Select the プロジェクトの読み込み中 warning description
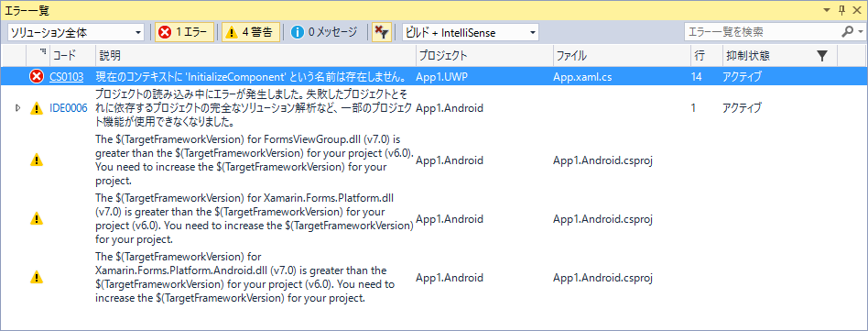 pos(254,108)
